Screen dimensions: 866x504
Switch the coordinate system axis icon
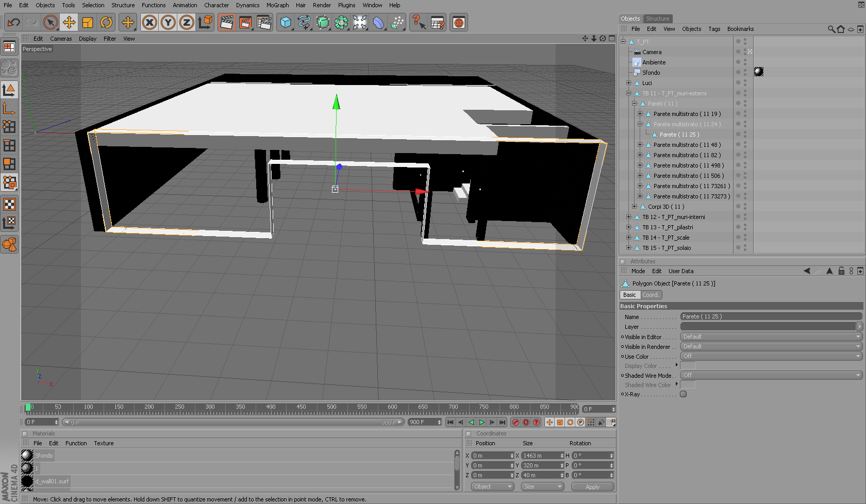click(205, 23)
